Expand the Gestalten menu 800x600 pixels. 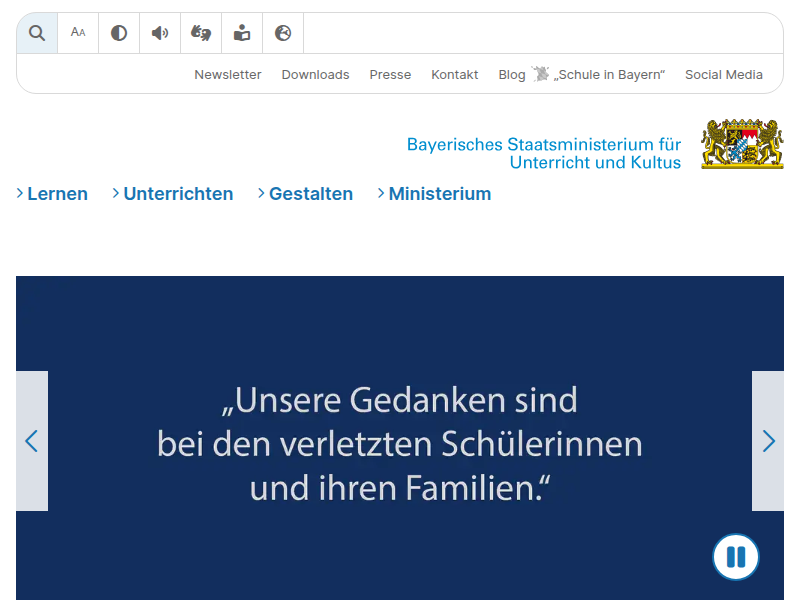coord(306,194)
